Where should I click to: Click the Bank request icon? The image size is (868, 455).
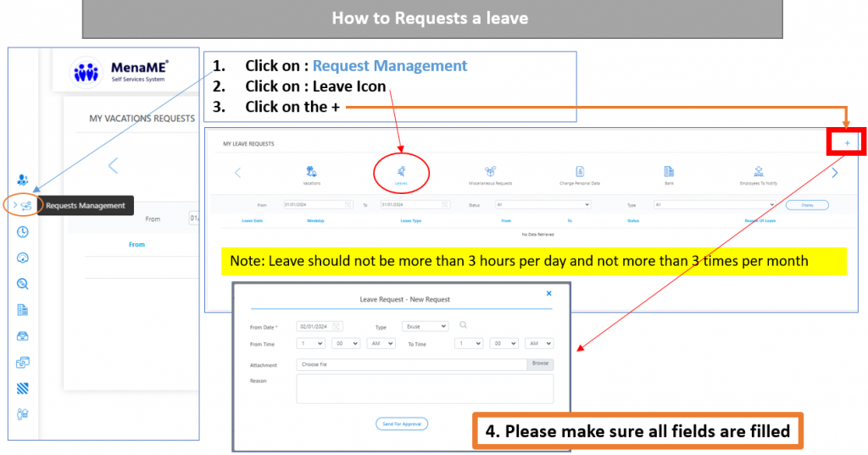click(x=669, y=173)
